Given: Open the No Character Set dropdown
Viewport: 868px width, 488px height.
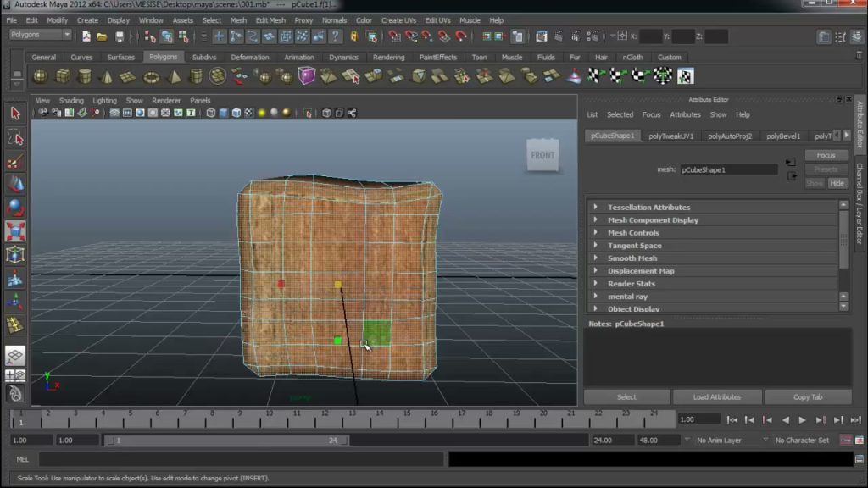Looking at the screenshot, I should point(766,440).
